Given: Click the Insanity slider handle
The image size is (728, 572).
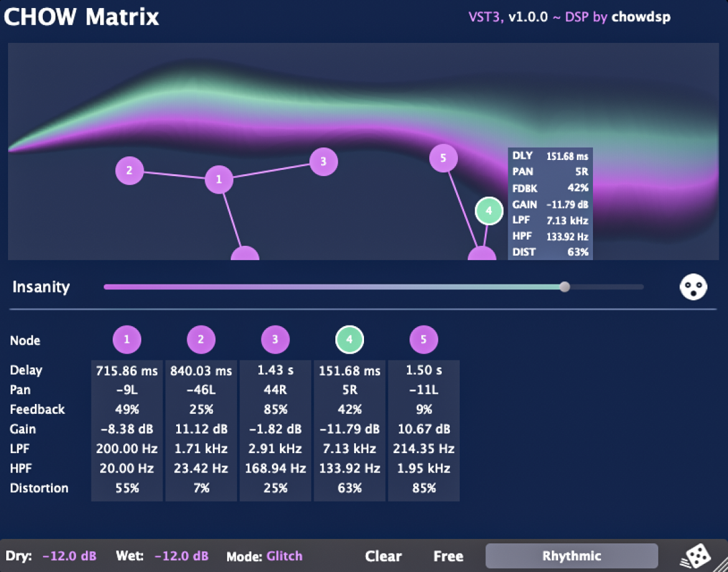Looking at the screenshot, I should pos(564,287).
